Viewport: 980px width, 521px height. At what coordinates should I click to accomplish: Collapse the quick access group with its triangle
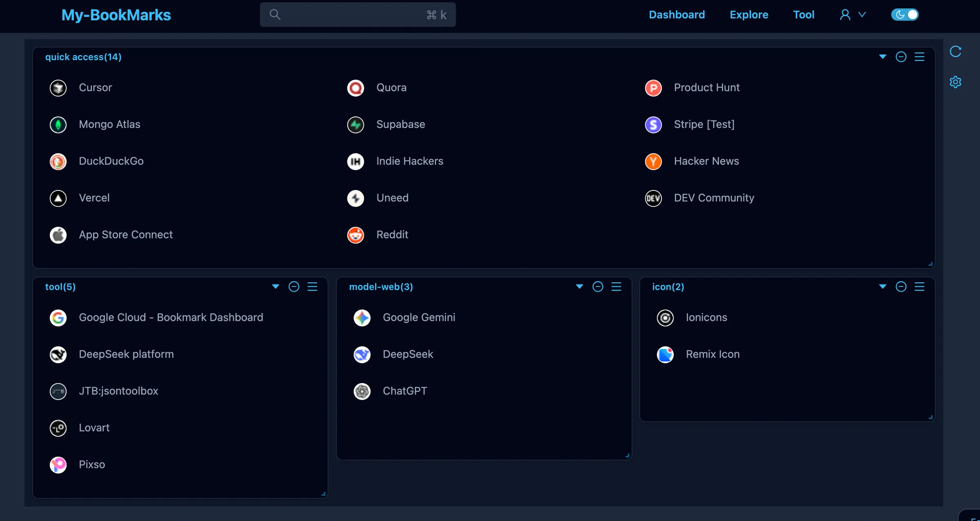882,57
